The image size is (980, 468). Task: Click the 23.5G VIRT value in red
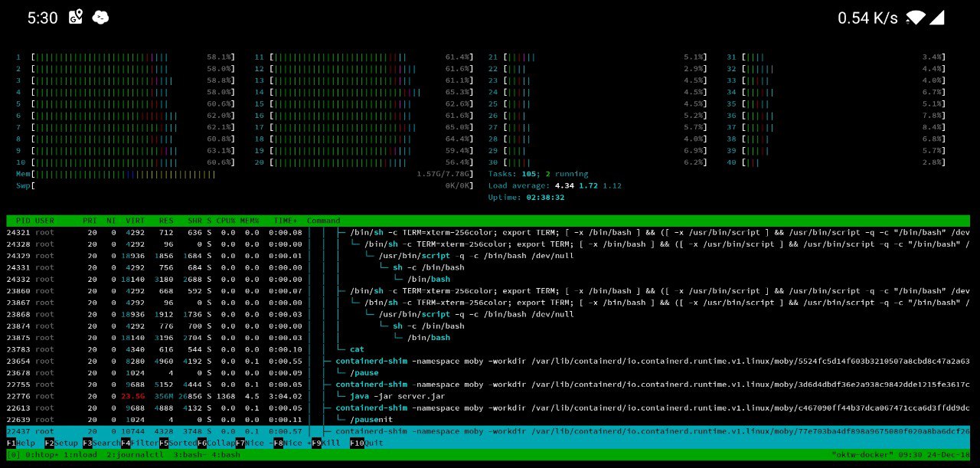(132, 396)
